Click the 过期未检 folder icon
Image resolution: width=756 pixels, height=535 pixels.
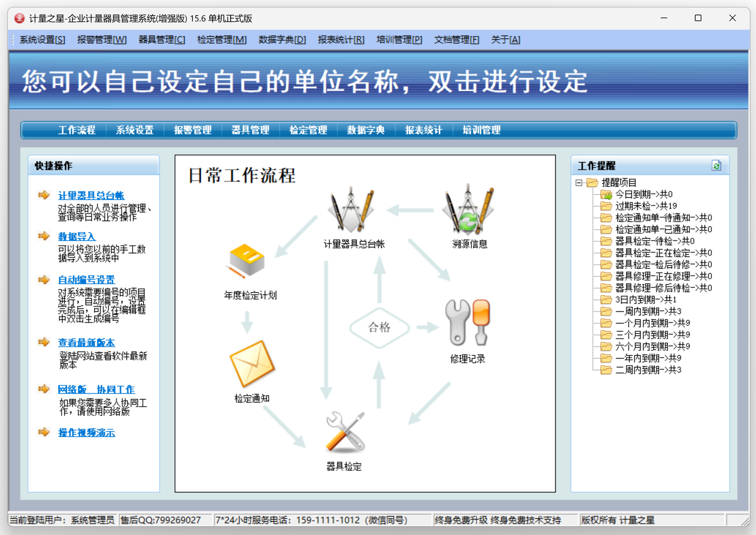[x=606, y=206]
